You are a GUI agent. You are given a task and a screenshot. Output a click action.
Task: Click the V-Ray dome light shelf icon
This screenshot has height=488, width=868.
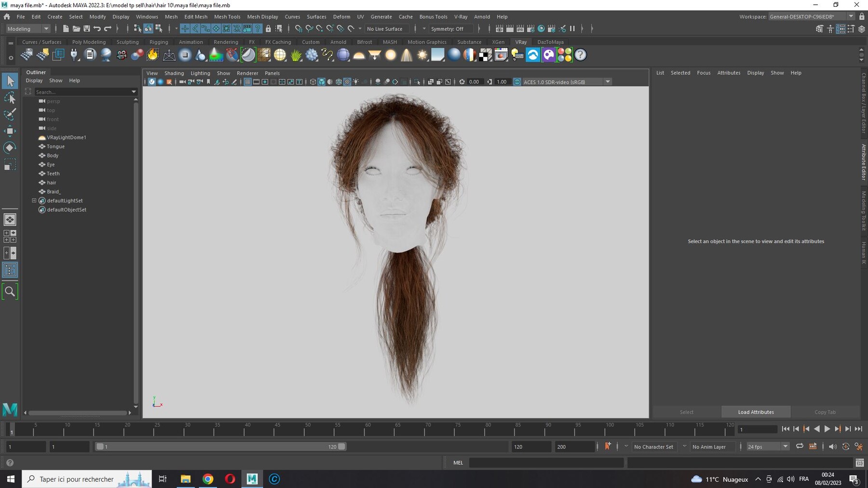(359, 55)
